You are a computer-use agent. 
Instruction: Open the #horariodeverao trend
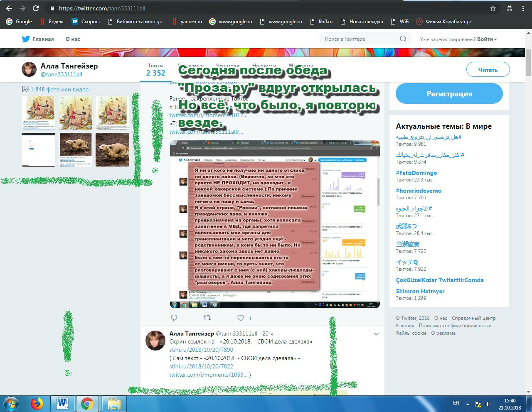(x=419, y=191)
